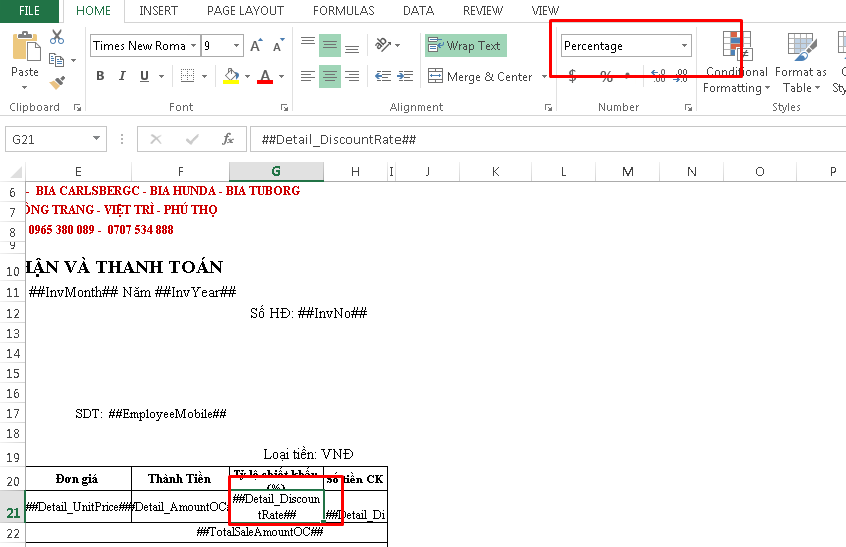Click the Insert Function fx icon
The width and height of the screenshot is (846, 547).
(x=227, y=139)
